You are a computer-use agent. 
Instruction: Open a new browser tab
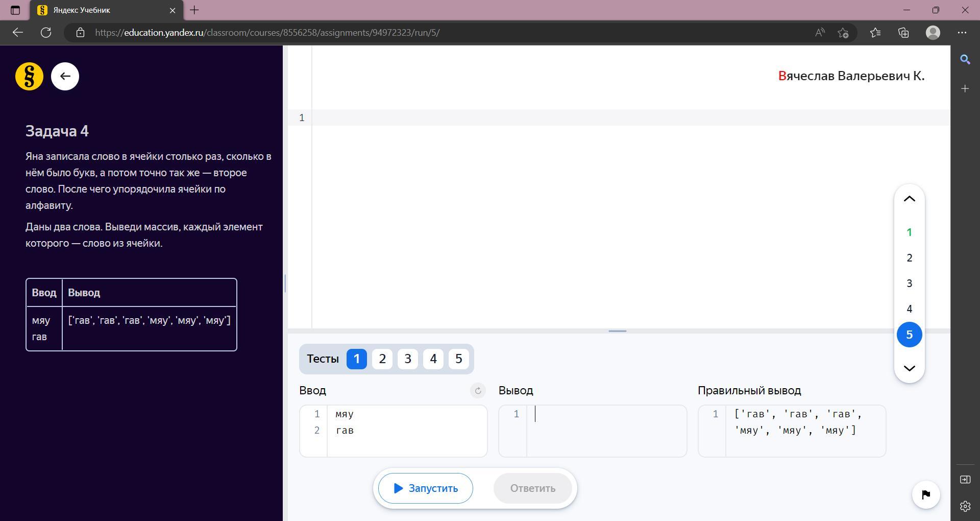194,10
